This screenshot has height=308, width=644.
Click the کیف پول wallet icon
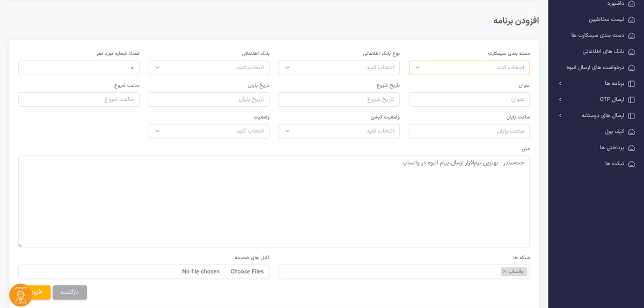(x=631, y=132)
